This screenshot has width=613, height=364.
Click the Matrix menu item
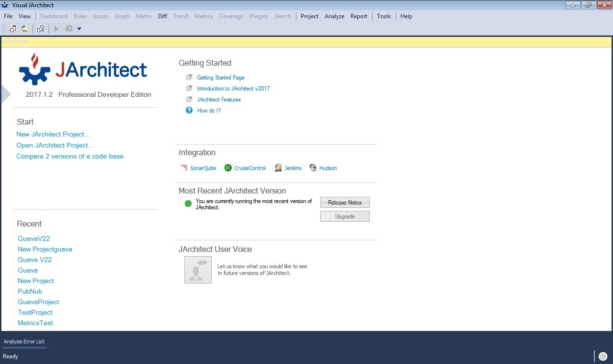[x=144, y=16]
